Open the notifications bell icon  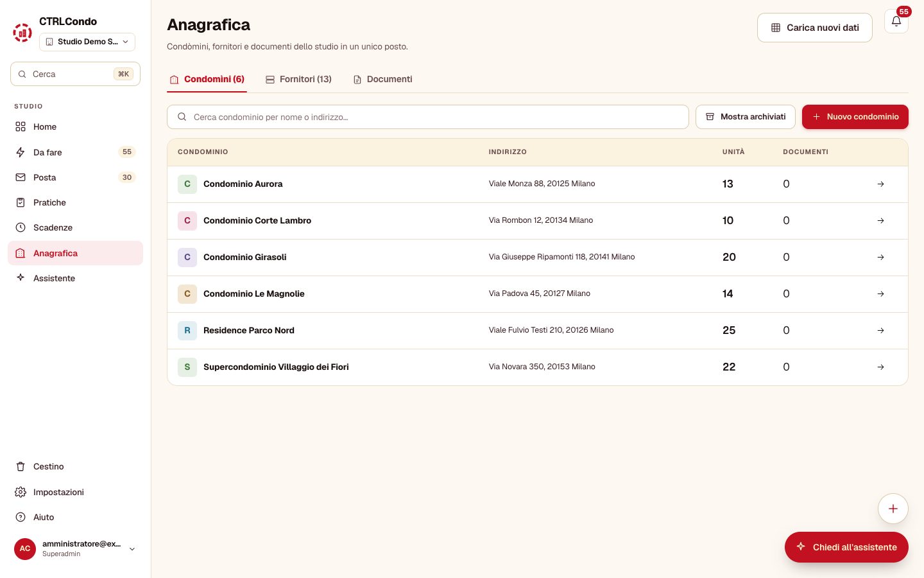pyautogui.click(x=896, y=21)
